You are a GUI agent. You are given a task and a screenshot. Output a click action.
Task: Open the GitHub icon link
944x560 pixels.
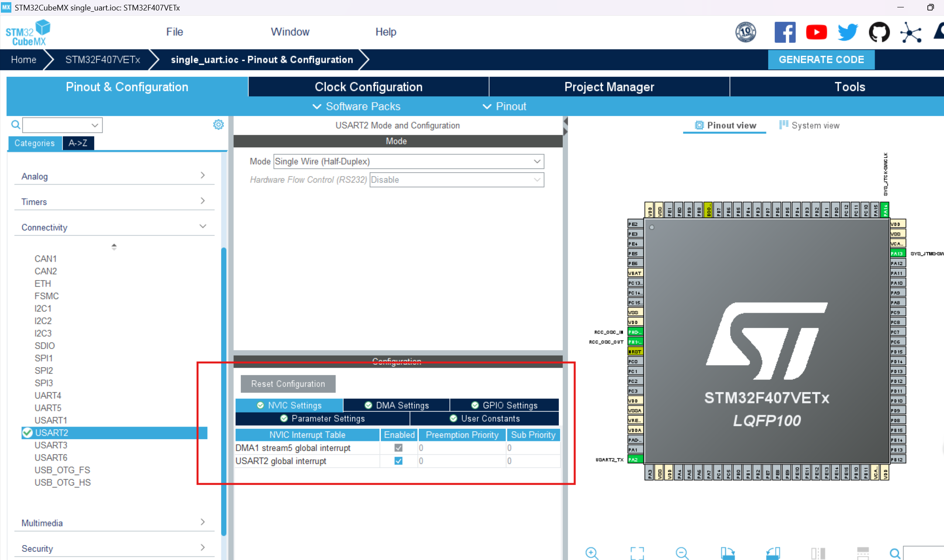(x=879, y=32)
